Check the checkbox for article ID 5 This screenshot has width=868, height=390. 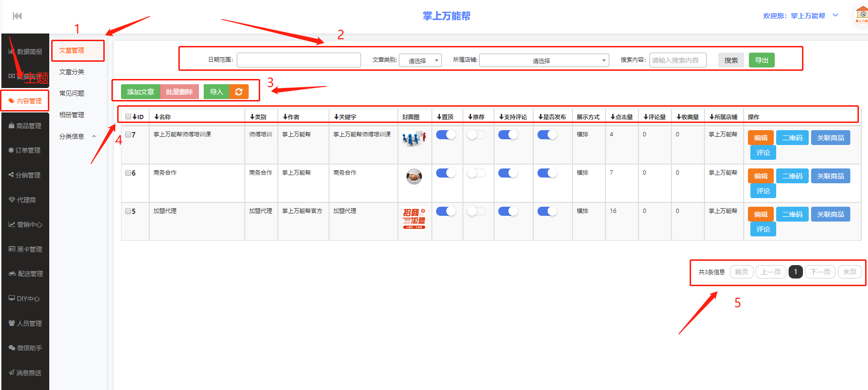[128, 211]
